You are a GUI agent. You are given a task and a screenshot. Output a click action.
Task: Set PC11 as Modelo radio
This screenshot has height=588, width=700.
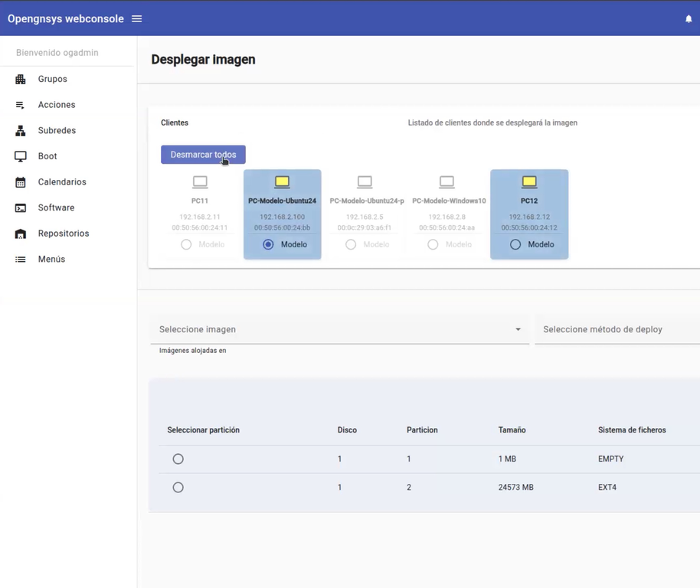click(186, 244)
